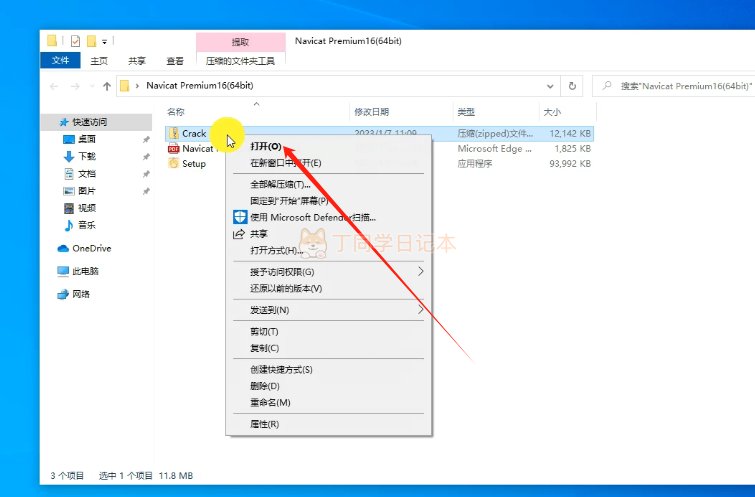This screenshot has height=497, width=755.
Task: Open the recent locations dropdown arrow
Action: 91,86
